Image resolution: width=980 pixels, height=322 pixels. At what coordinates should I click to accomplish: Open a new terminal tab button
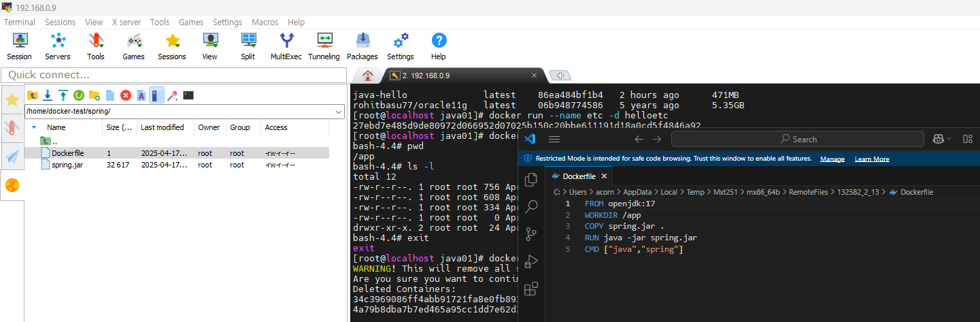pos(560,76)
